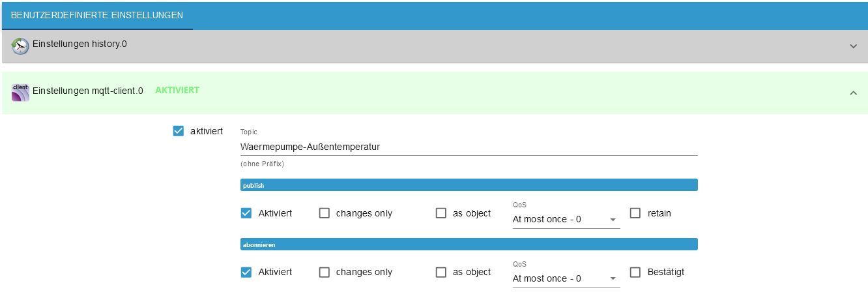Uncheck the main aktiviert checkbox
Image resolution: width=868 pixels, height=294 pixels.
coord(179,131)
